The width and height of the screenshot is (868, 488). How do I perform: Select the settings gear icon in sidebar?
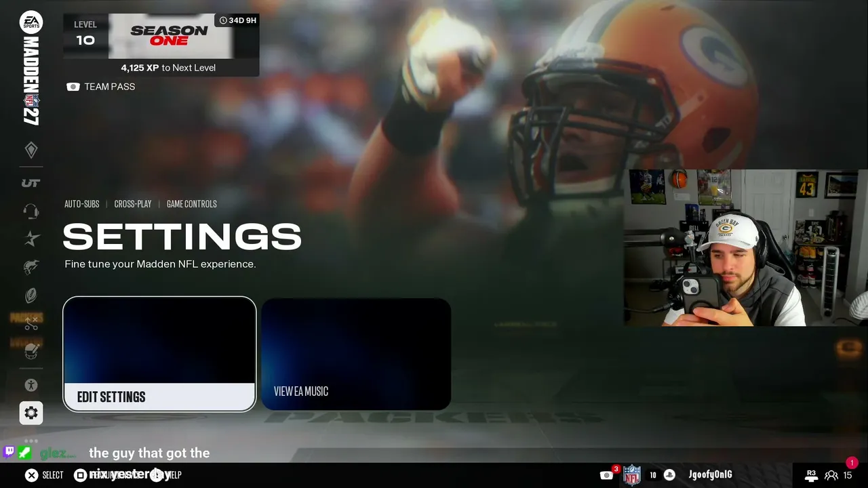[31, 413]
